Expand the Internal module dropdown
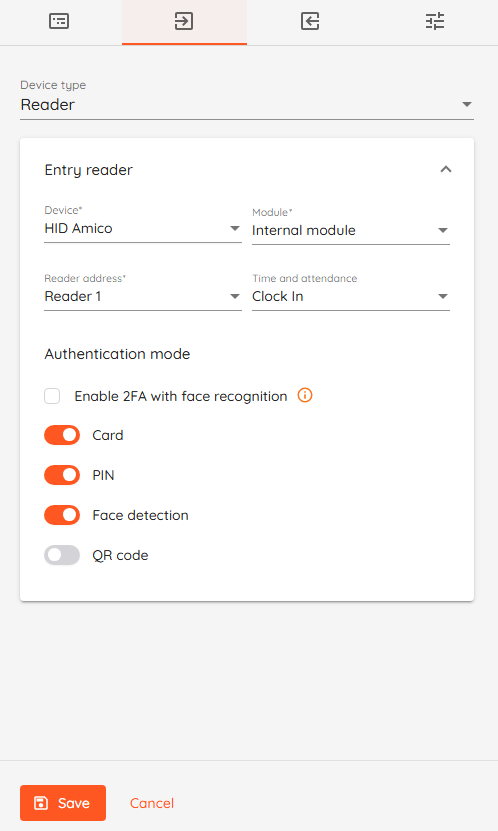Screen dimensions: 498x831 click(351, 231)
